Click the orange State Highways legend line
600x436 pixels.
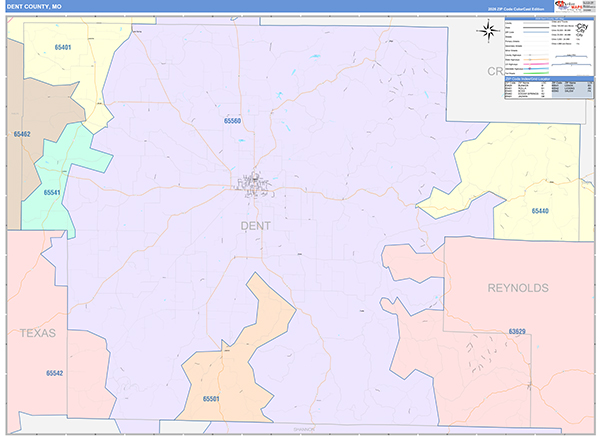coord(536,60)
